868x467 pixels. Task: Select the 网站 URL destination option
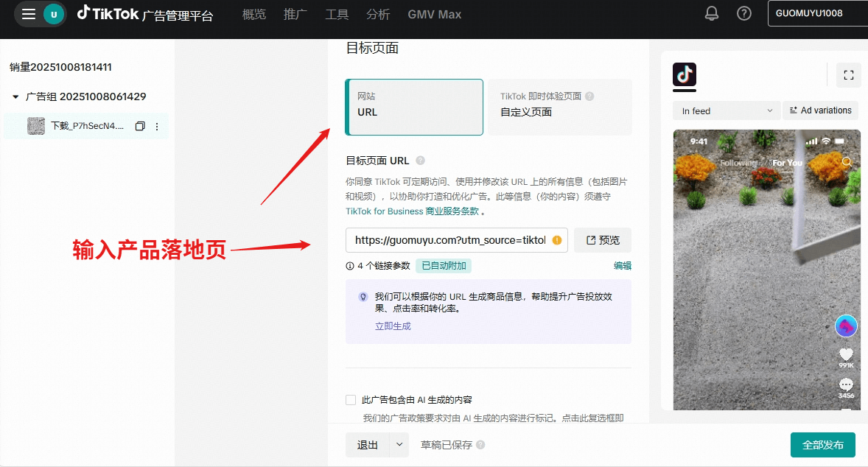pos(414,108)
